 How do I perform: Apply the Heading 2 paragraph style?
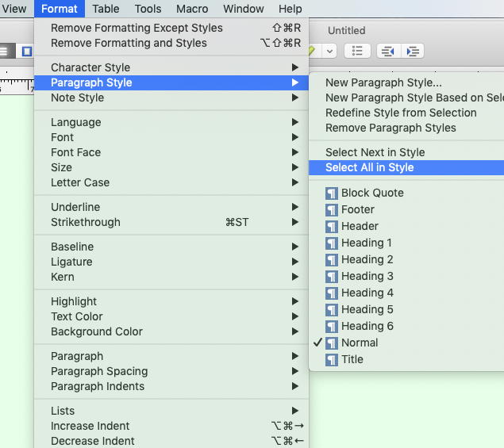click(x=367, y=260)
